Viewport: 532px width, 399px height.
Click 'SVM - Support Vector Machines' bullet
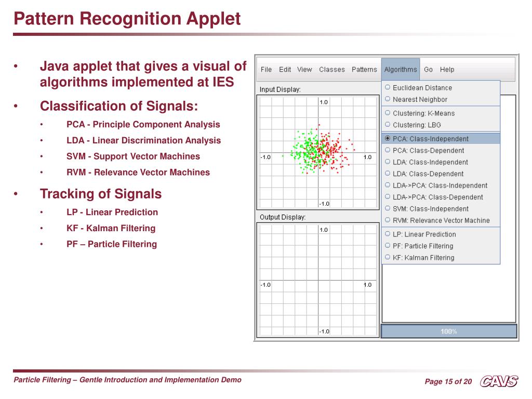click(x=133, y=156)
